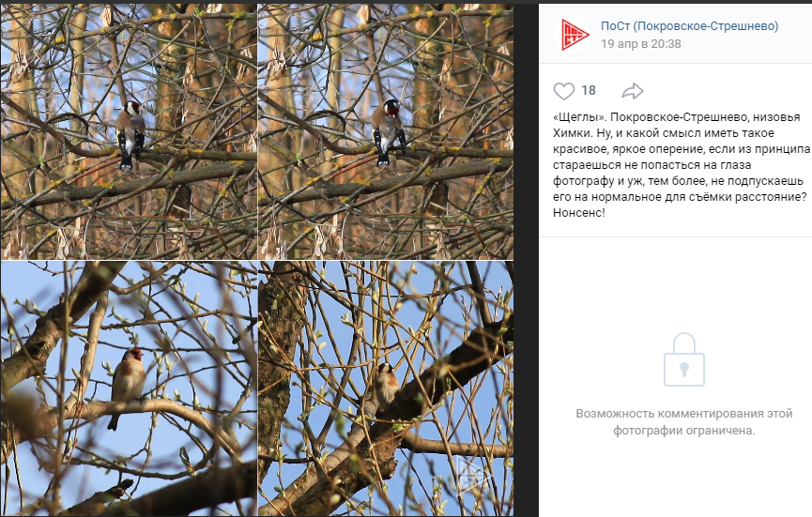This screenshot has height=517, width=812.
Task: Click the word Нонсенс! ending the description
Action: click(579, 213)
